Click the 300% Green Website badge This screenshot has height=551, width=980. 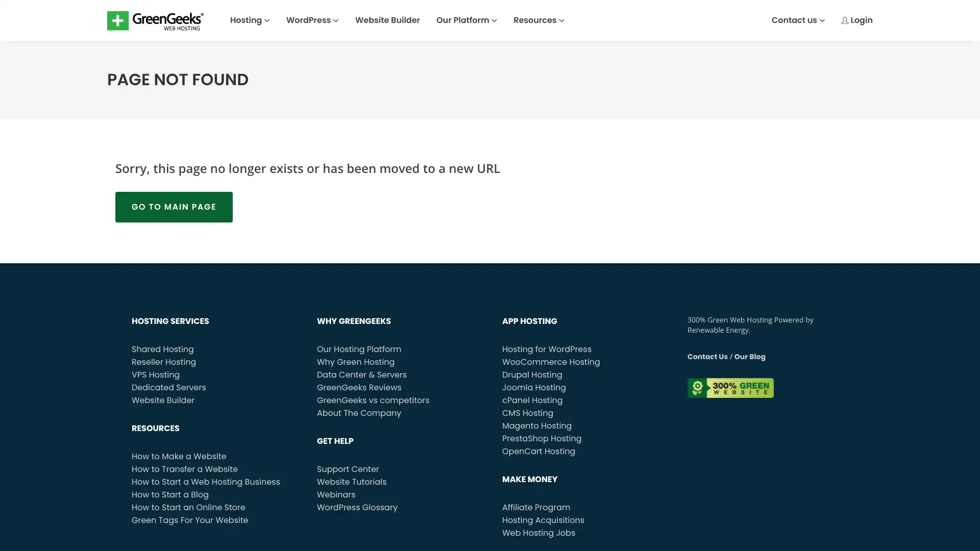pos(730,388)
